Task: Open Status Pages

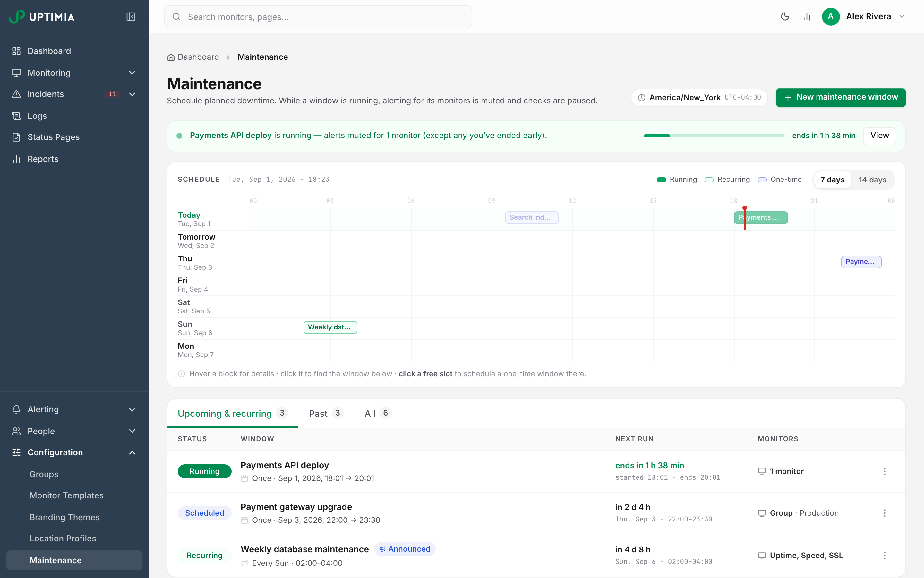Action: pos(54,137)
